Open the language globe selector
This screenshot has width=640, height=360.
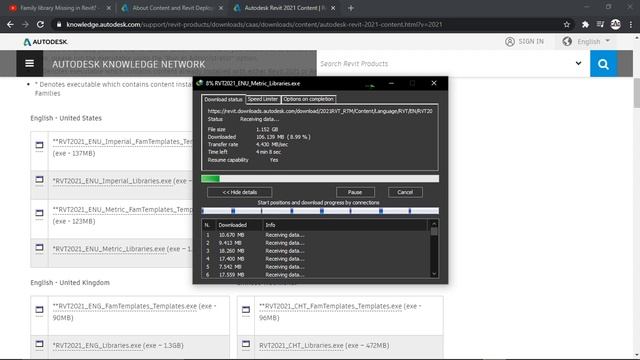pyautogui.click(x=567, y=41)
